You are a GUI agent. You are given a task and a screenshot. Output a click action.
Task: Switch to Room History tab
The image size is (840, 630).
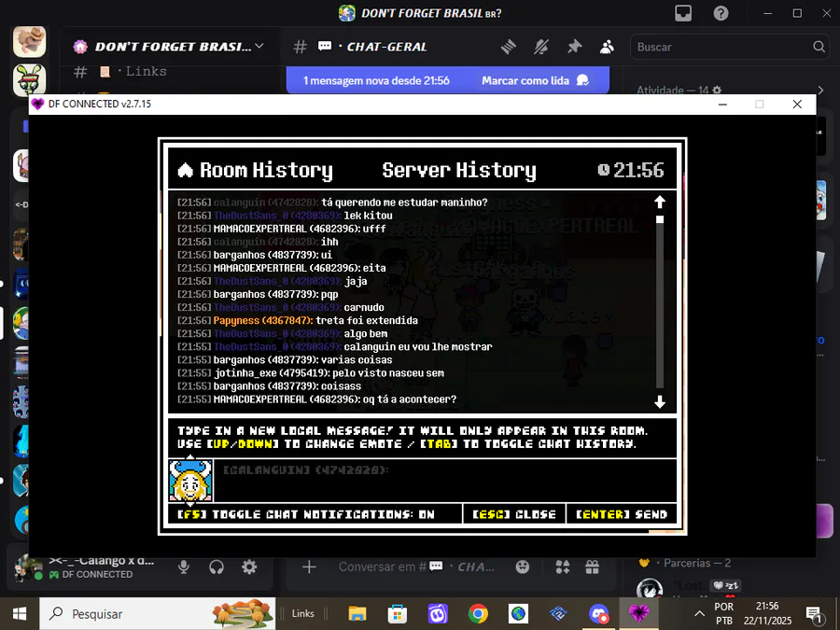pyautogui.click(x=266, y=171)
